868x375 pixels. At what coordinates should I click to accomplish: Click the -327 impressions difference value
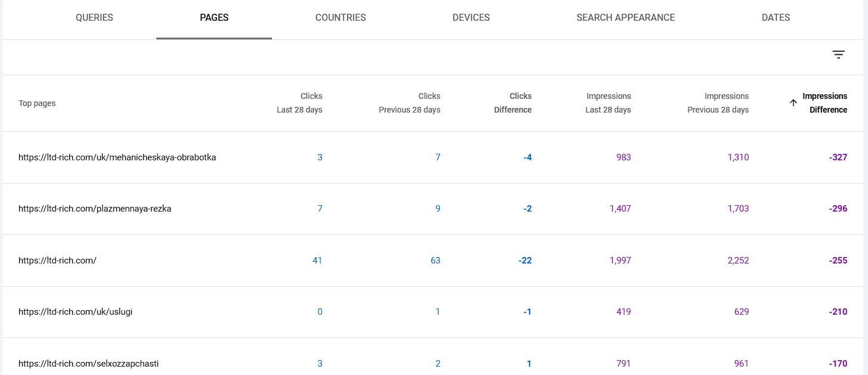pos(838,157)
